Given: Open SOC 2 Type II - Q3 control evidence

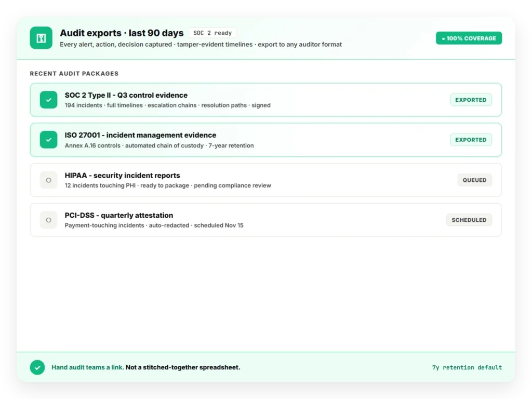Looking at the screenshot, I should coord(126,96).
